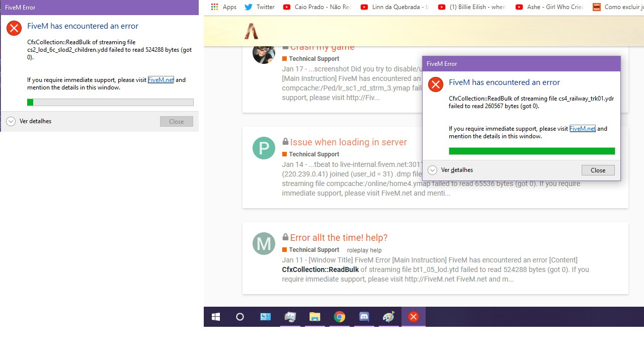This screenshot has width=644, height=362.
Task: Click the Close button on the FiveM Error dialog
Action: 598,170
